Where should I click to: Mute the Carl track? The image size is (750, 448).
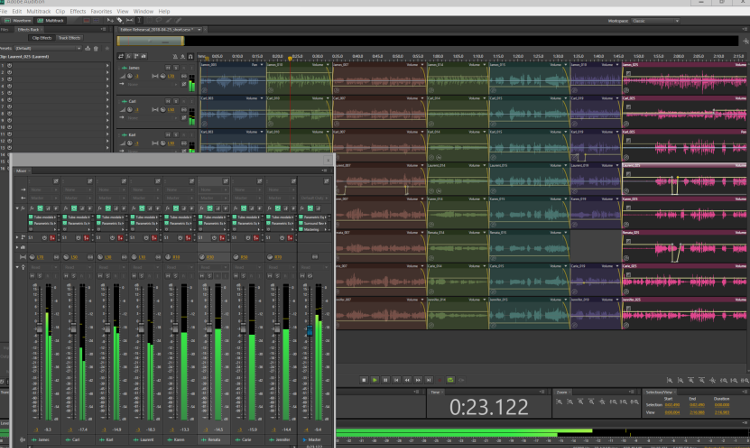click(x=168, y=101)
